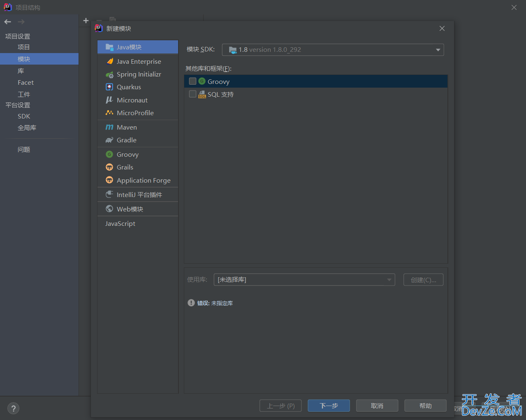
Task: Click the IntelliJ 平台插件 plug icon
Action: pos(109,195)
